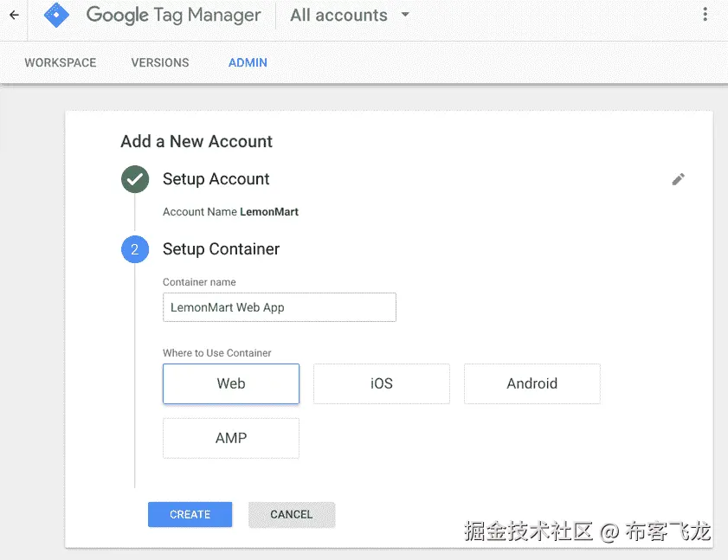Screen dimensions: 728x560
Task: Open the Admin tab
Action: click(248, 62)
